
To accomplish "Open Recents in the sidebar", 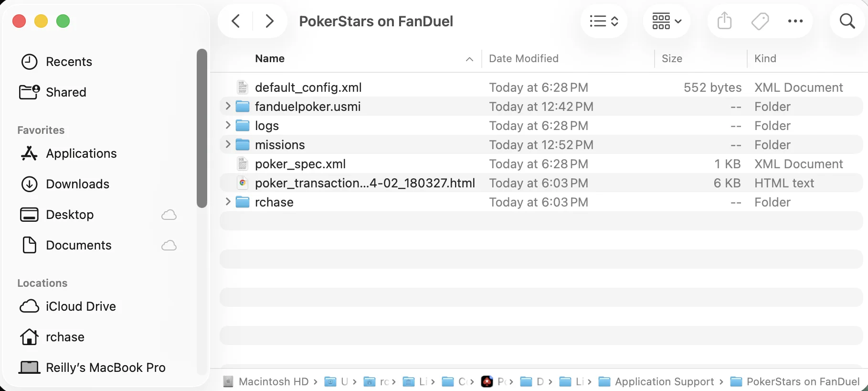I will (56, 62).
